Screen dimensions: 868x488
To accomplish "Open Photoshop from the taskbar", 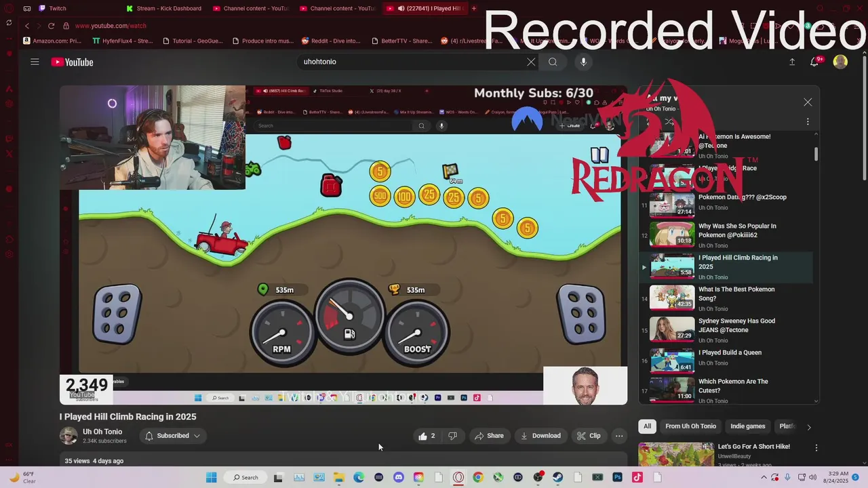I will click(617, 477).
